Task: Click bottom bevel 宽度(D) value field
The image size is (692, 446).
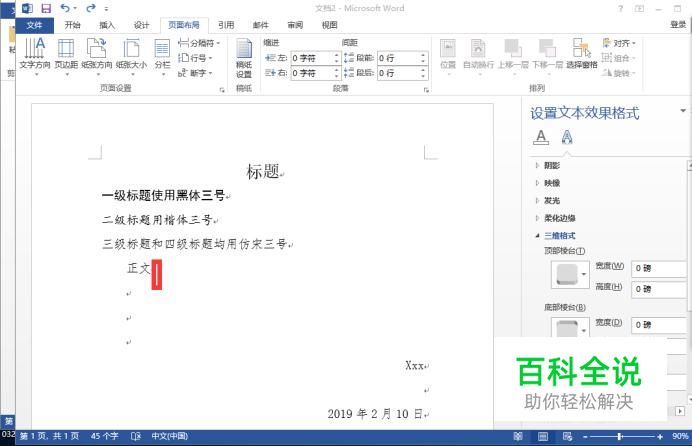Action: 659,325
